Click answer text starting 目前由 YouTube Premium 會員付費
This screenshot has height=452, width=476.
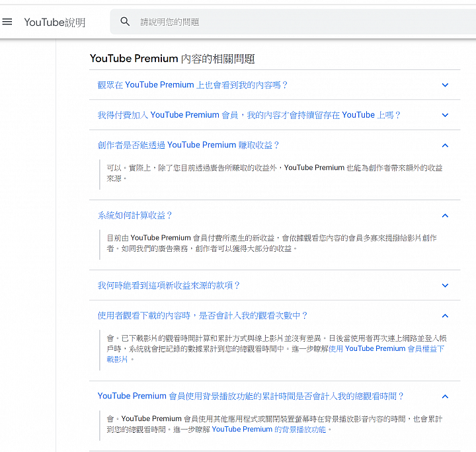tap(272, 243)
